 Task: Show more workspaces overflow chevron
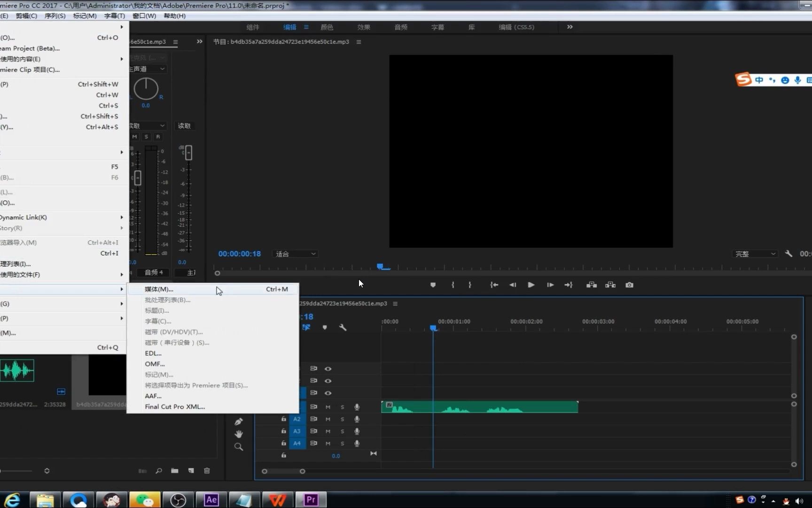pos(570,27)
